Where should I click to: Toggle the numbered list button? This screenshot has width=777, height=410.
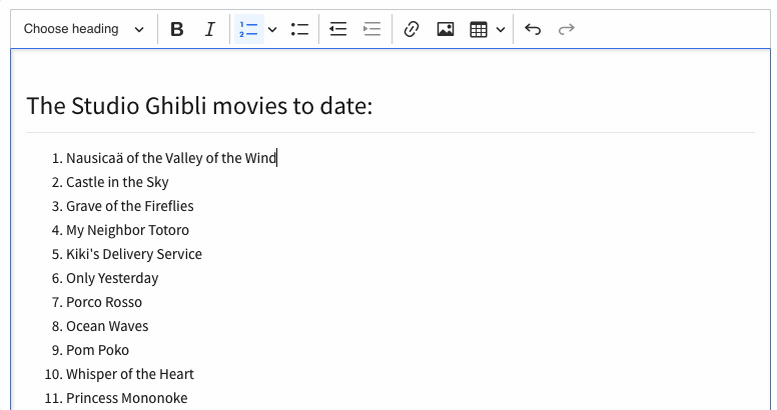coord(248,29)
